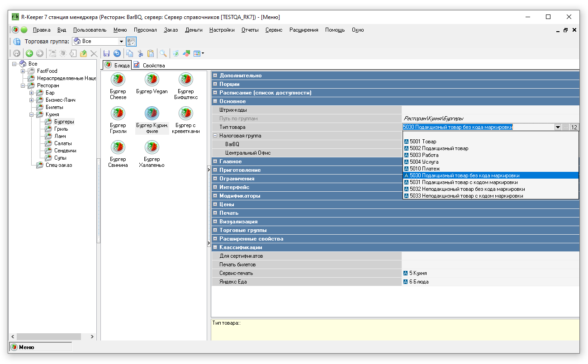
Task: Select the Бургер Vegan dish icon
Action: (152, 80)
